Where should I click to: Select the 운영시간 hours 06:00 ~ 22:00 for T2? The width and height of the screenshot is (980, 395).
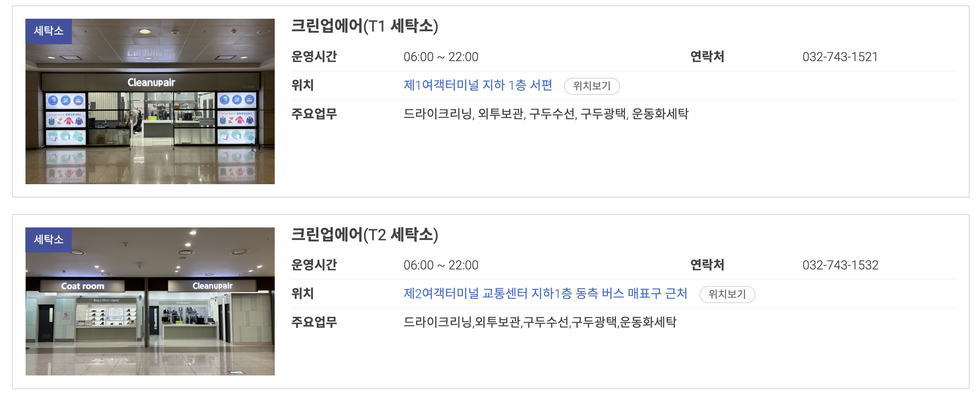[x=441, y=265]
